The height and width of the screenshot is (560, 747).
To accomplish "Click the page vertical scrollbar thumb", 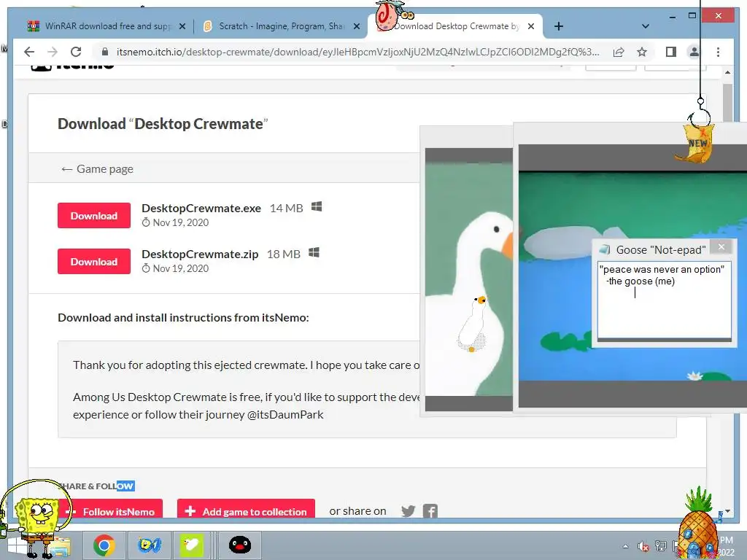I will tap(727, 102).
